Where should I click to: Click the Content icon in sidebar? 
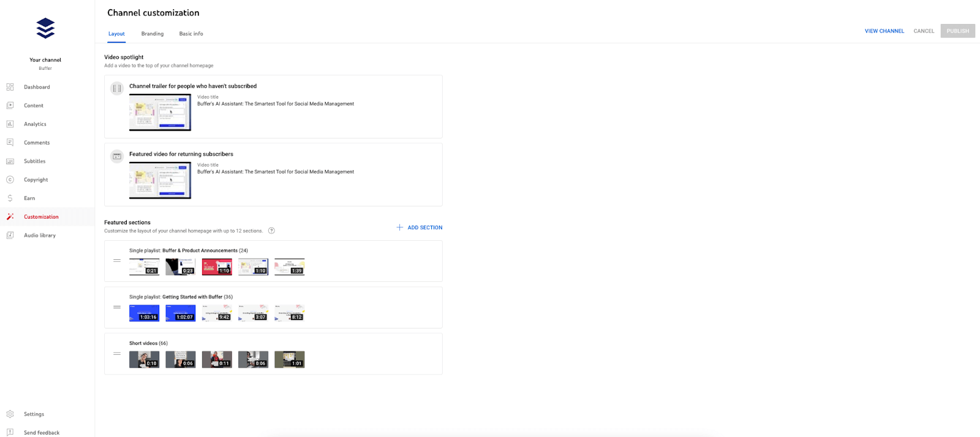click(x=10, y=105)
